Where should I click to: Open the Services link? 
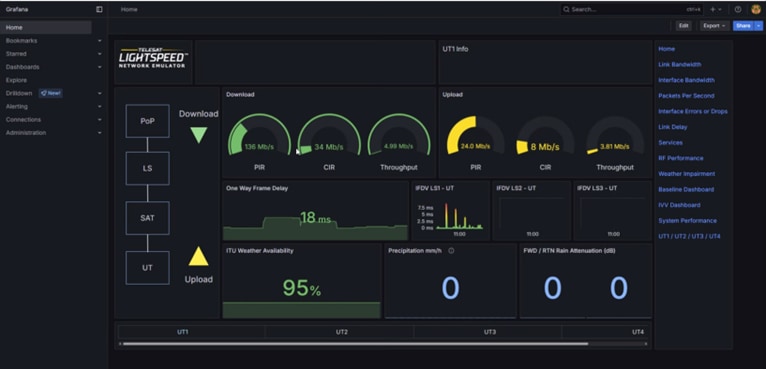pyautogui.click(x=670, y=143)
